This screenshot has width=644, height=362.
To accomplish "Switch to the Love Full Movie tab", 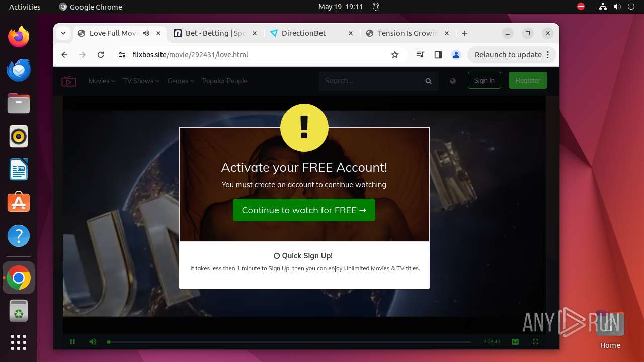I will [120, 33].
